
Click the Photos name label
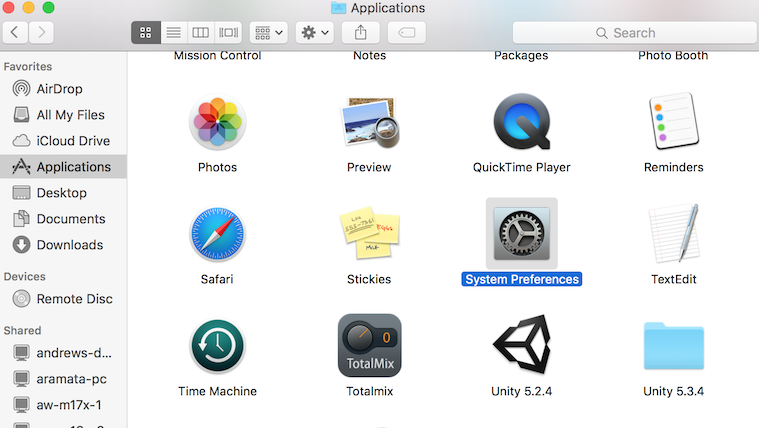pos(217,168)
